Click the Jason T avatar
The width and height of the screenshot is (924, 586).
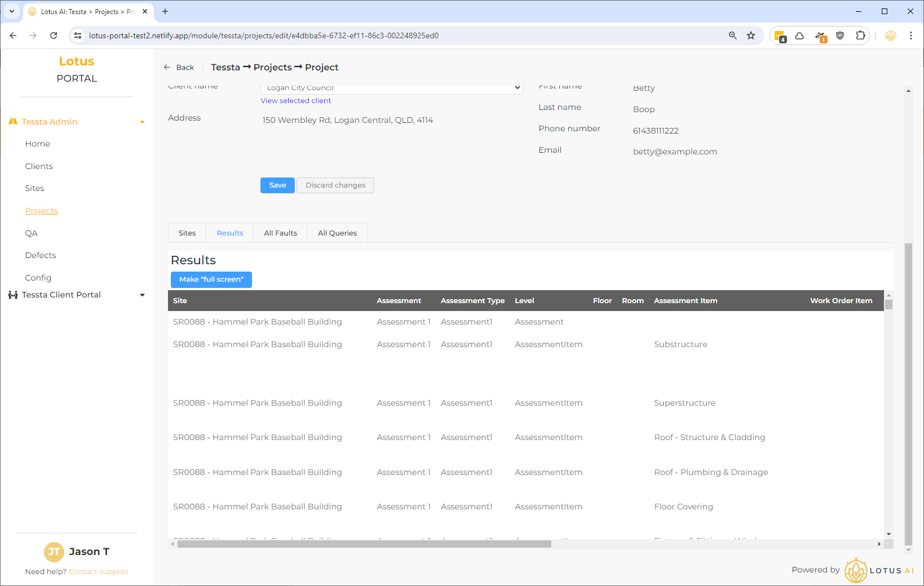pyautogui.click(x=54, y=552)
